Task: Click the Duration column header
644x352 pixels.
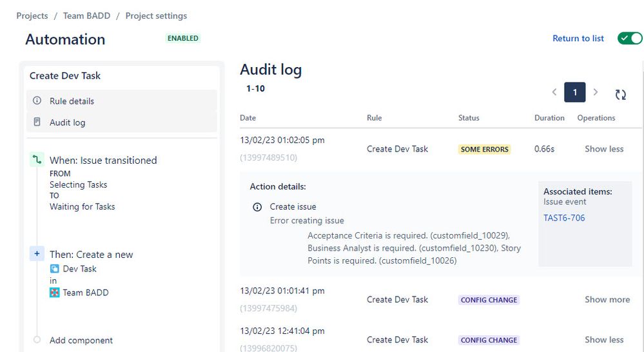Action: (549, 118)
